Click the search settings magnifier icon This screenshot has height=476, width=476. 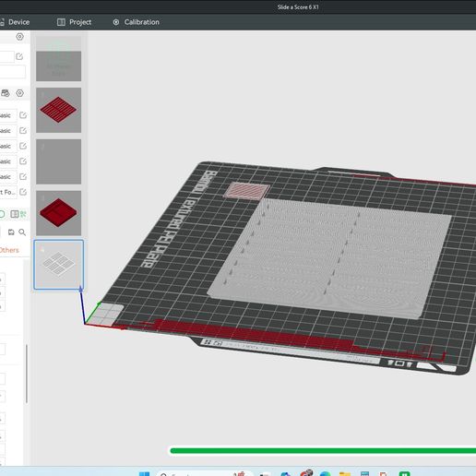pos(22,232)
